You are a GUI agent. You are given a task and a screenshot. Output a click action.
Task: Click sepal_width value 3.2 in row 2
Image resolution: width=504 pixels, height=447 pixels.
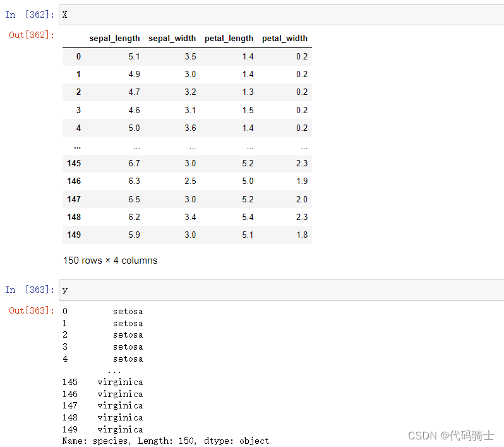coord(190,92)
